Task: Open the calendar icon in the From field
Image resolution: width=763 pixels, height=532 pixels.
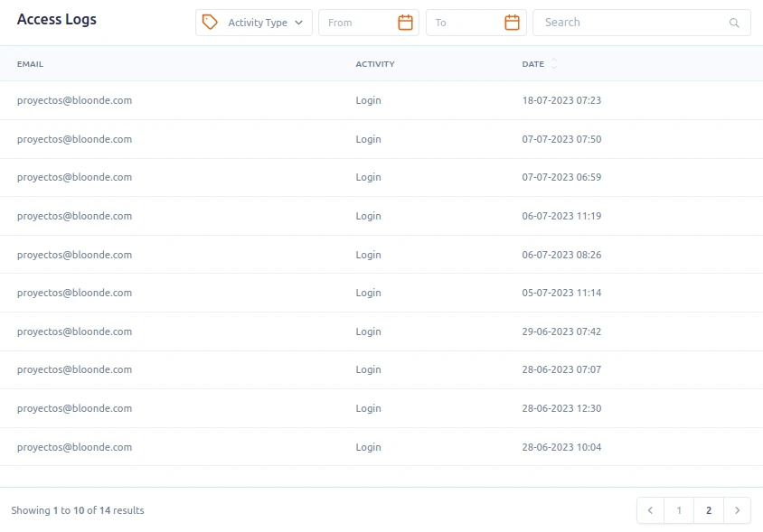Action: point(404,22)
